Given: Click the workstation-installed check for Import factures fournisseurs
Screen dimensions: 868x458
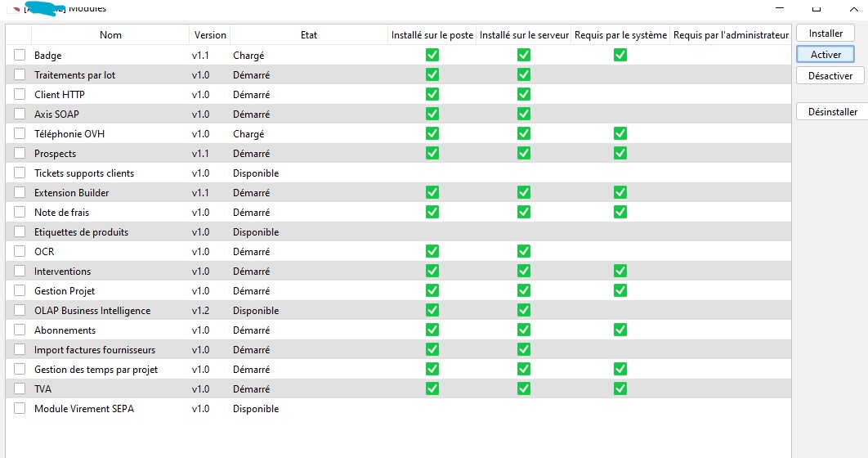Looking at the screenshot, I should [432, 349].
